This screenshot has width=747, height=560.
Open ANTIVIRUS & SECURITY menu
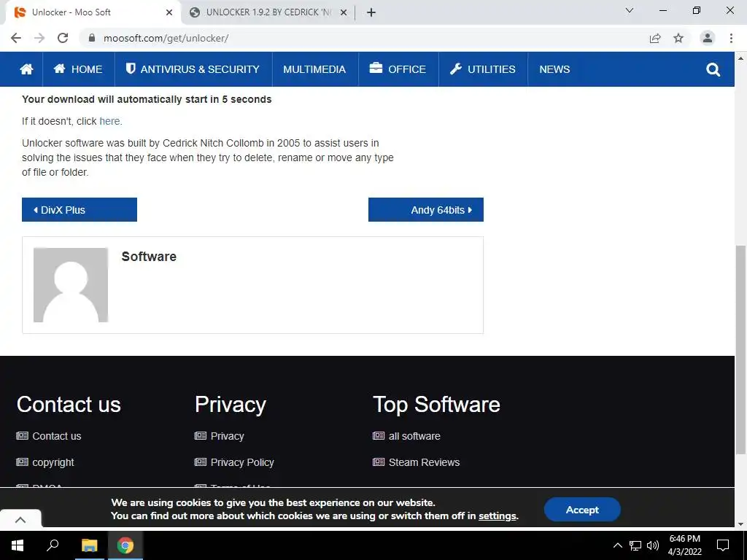point(193,69)
